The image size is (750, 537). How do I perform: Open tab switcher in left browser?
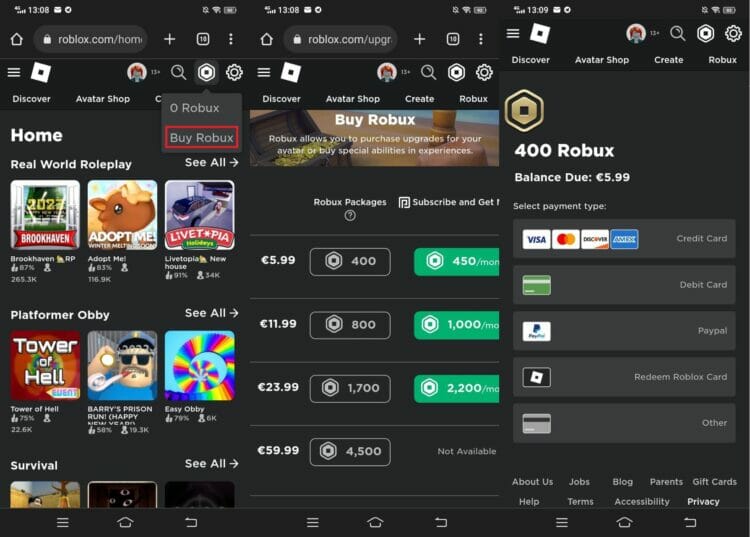pyautogui.click(x=203, y=39)
